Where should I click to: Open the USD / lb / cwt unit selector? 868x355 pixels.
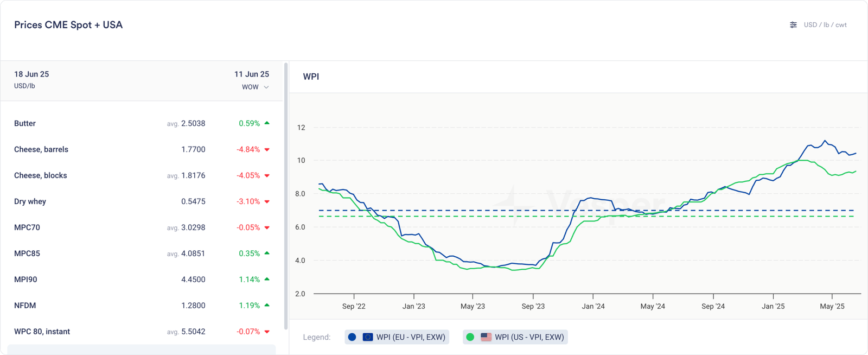pyautogui.click(x=825, y=25)
